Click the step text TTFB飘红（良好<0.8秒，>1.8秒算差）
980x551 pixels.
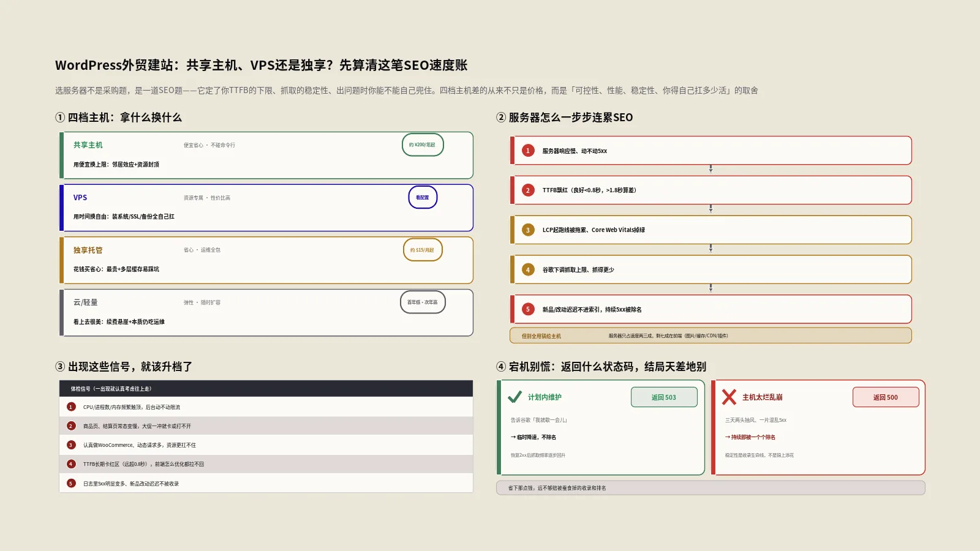point(589,190)
